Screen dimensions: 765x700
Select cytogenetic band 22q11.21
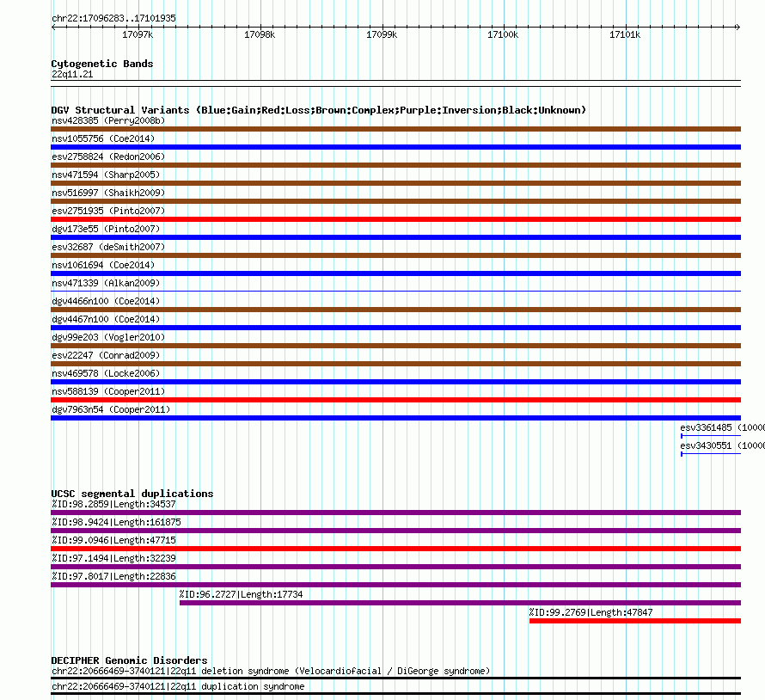[72, 74]
